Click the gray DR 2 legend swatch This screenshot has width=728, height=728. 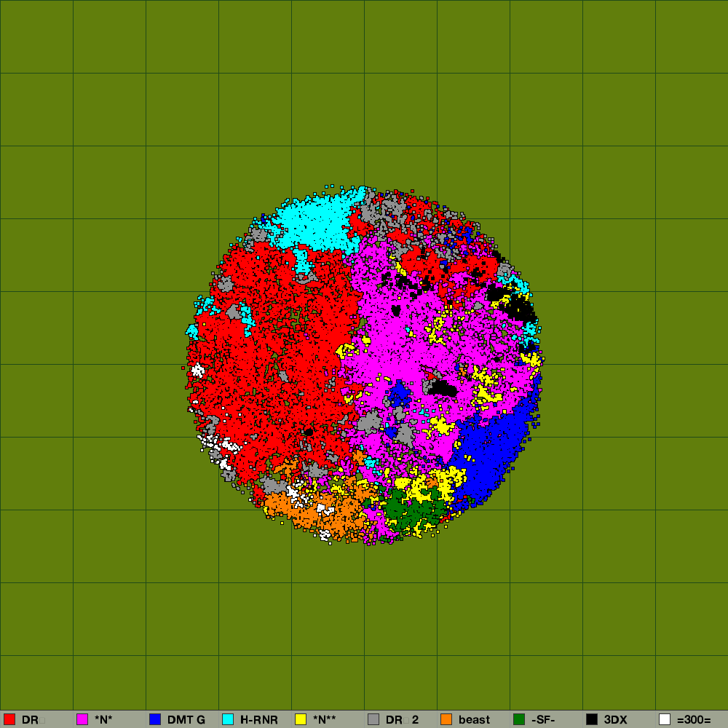coord(373,719)
